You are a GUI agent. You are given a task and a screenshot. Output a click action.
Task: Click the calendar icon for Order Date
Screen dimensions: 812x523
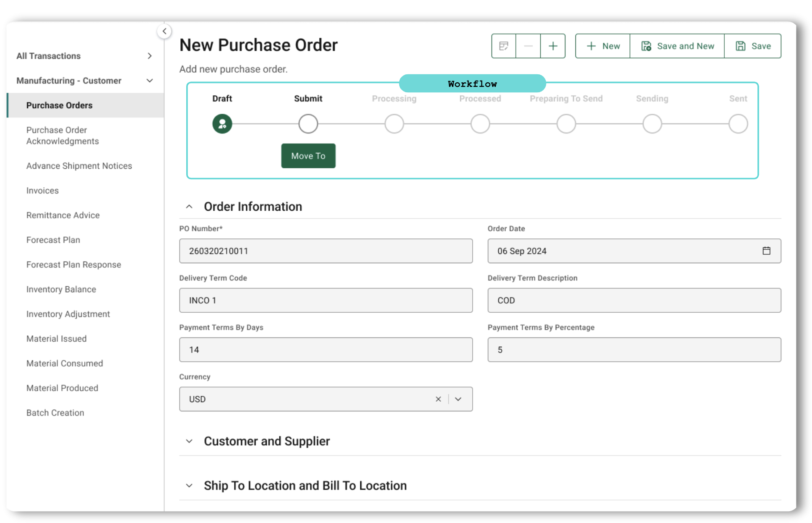pyautogui.click(x=766, y=251)
